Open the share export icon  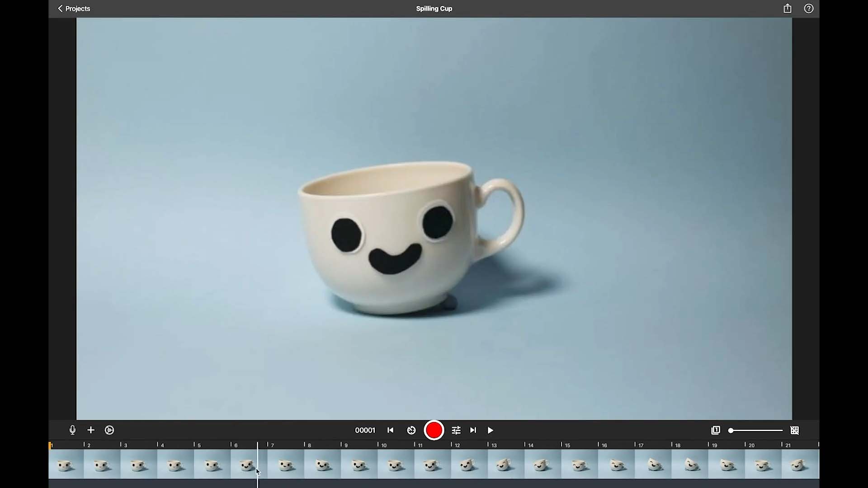coord(788,9)
